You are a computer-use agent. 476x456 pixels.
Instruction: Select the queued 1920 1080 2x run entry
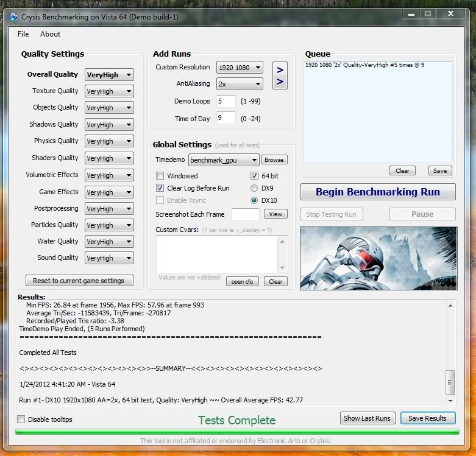coord(364,65)
